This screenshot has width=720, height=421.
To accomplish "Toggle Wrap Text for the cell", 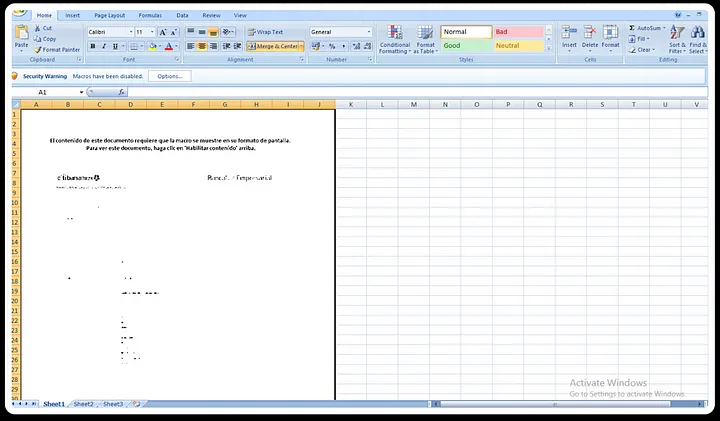I will (x=266, y=32).
